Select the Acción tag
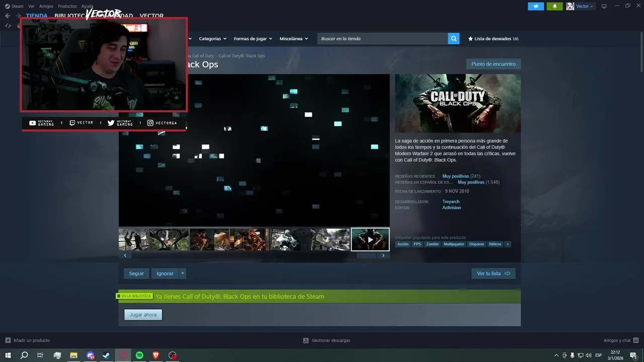The width and height of the screenshot is (644, 362). coord(403,244)
